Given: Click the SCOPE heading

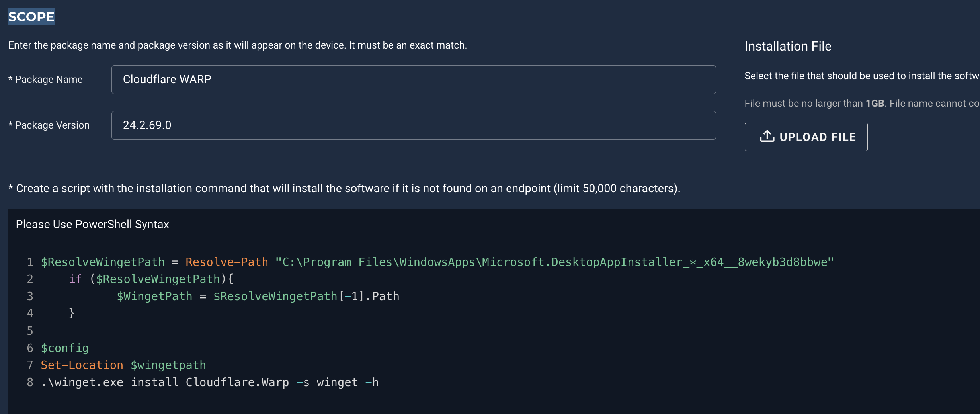Looking at the screenshot, I should pos(31,17).
